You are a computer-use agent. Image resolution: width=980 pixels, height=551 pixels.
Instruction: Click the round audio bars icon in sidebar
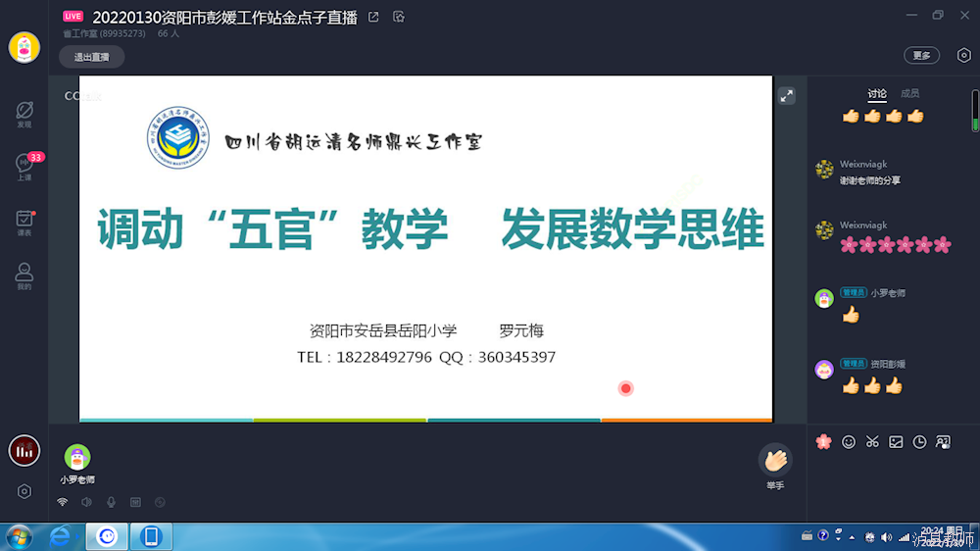[24, 450]
